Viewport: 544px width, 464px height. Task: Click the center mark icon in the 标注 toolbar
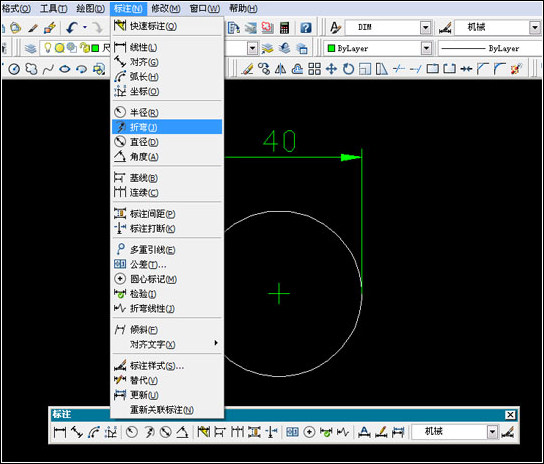point(309,432)
